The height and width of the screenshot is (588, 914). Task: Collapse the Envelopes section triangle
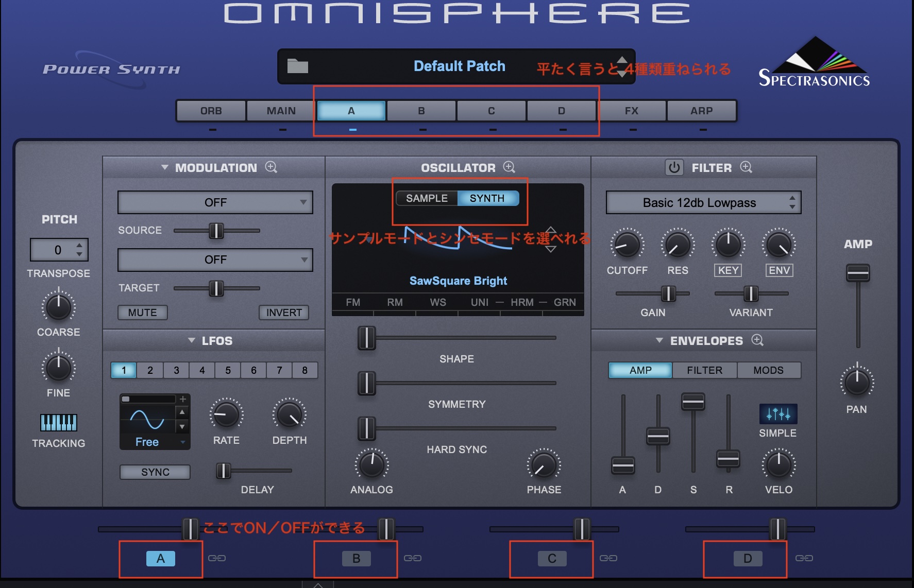659,340
